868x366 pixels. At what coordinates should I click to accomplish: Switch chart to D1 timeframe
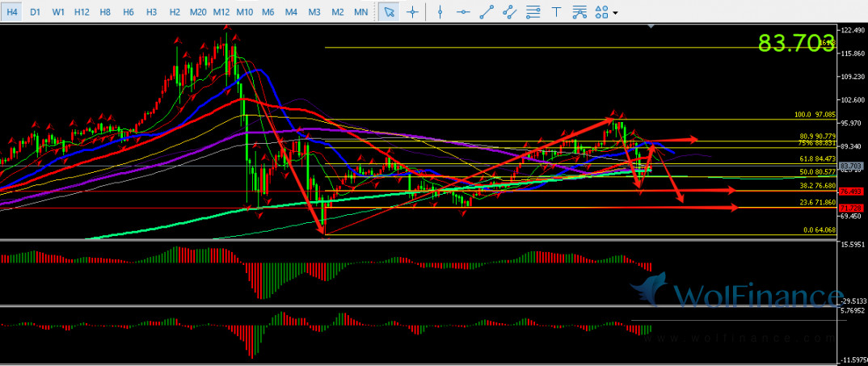coord(35,12)
